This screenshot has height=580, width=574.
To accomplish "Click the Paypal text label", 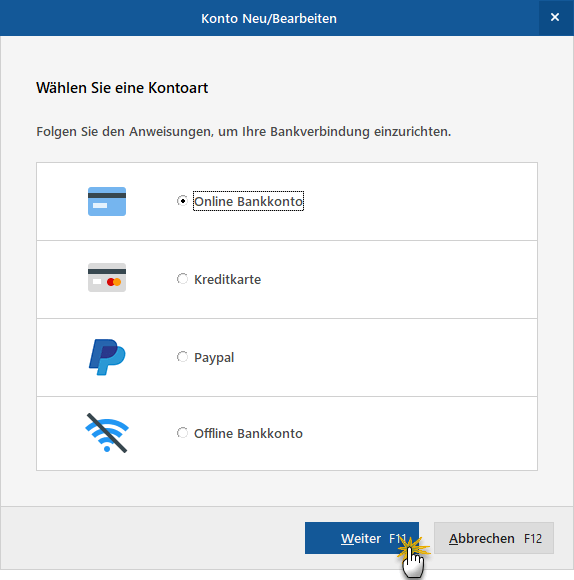I will click(x=214, y=358).
